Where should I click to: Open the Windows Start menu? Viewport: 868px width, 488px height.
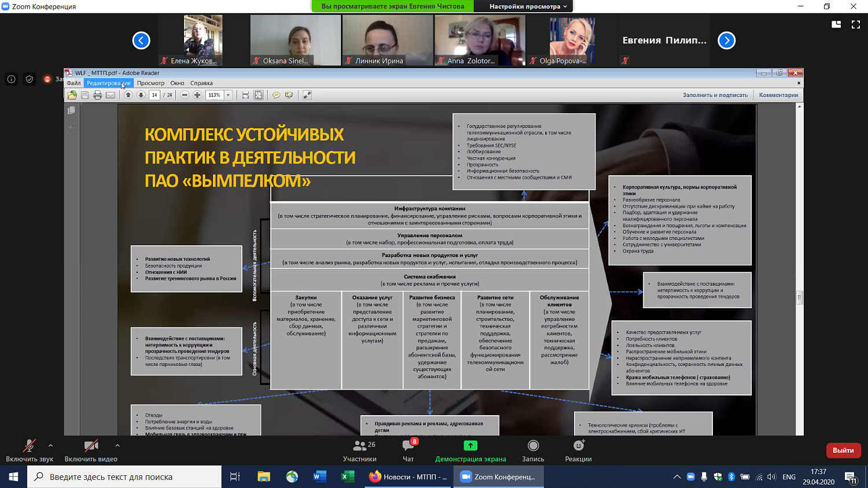13,477
